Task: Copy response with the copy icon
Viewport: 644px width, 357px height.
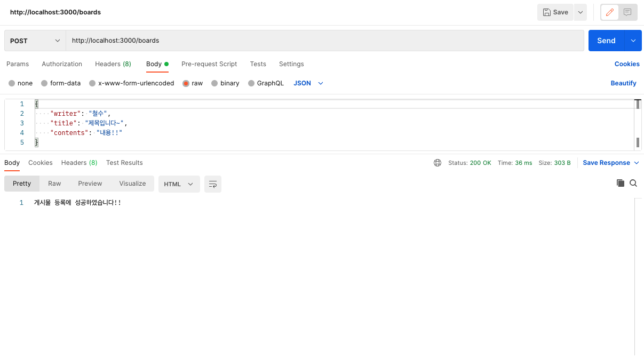Action: (621, 183)
